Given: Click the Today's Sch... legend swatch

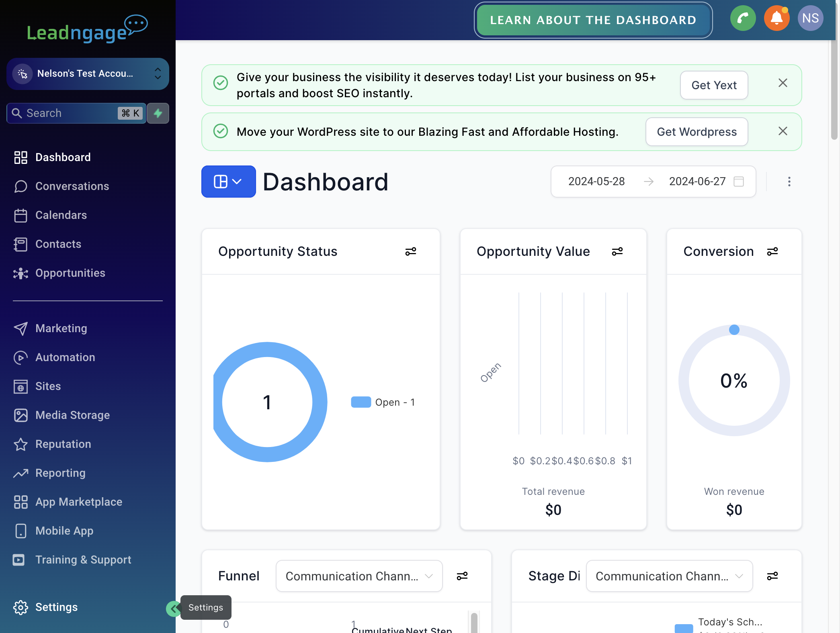Looking at the screenshot, I should point(684,629).
